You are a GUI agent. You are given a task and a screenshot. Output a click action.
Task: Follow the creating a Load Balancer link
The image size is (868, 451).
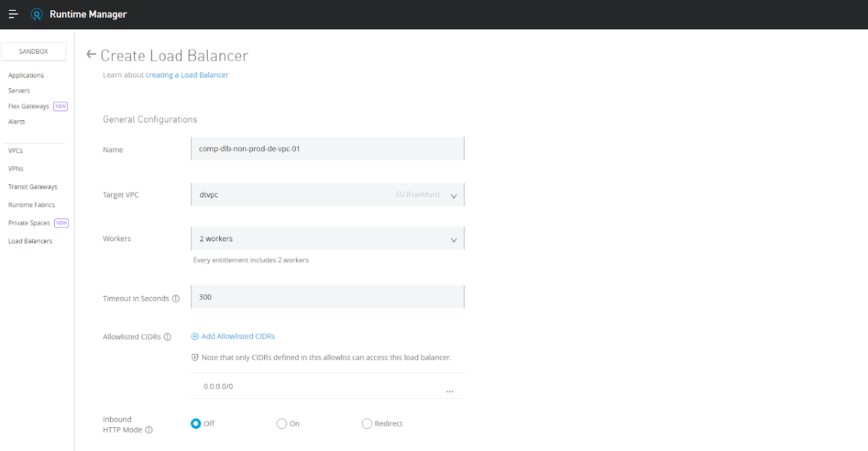(187, 75)
